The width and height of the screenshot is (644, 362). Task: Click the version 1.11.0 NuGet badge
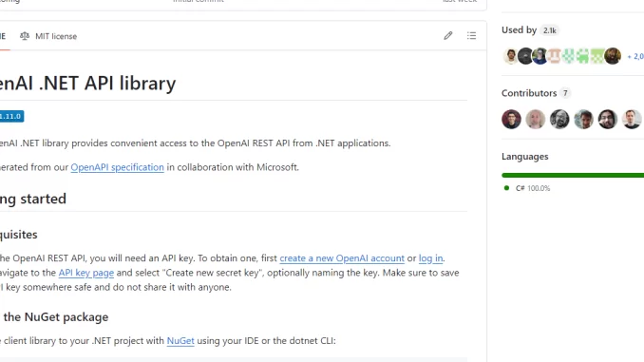click(x=11, y=116)
